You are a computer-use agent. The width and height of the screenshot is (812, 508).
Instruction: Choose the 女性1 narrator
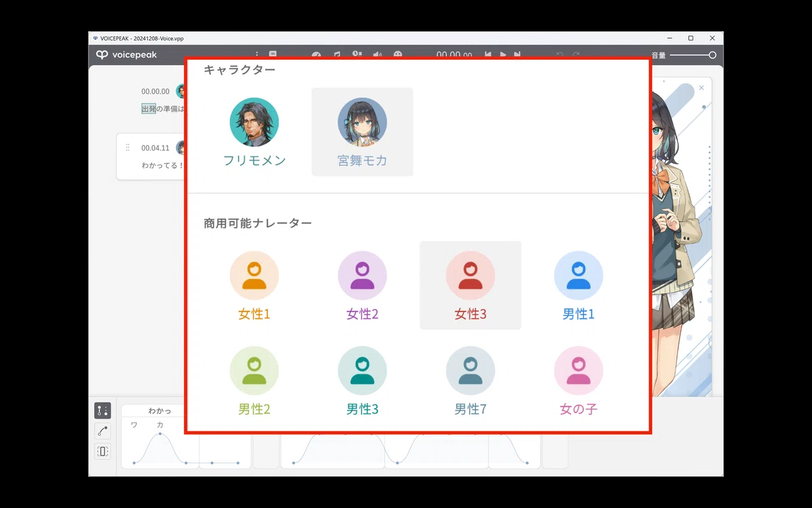pyautogui.click(x=254, y=285)
